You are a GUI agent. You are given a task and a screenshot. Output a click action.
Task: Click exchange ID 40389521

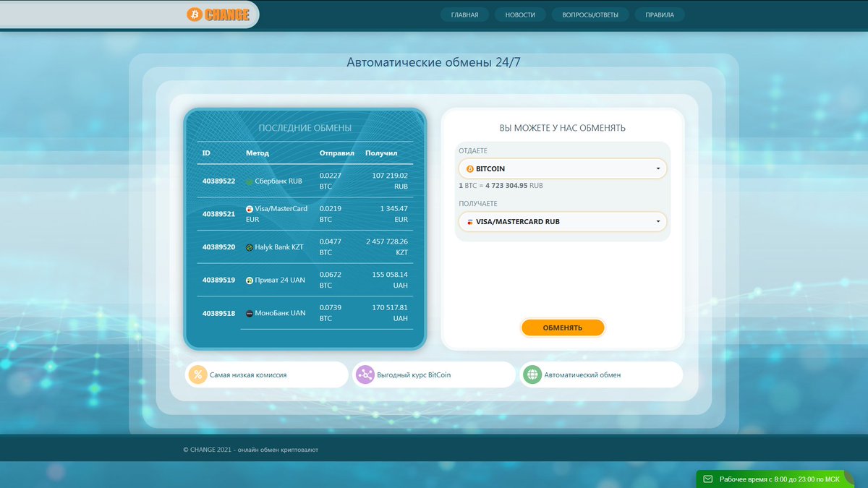coord(218,214)
